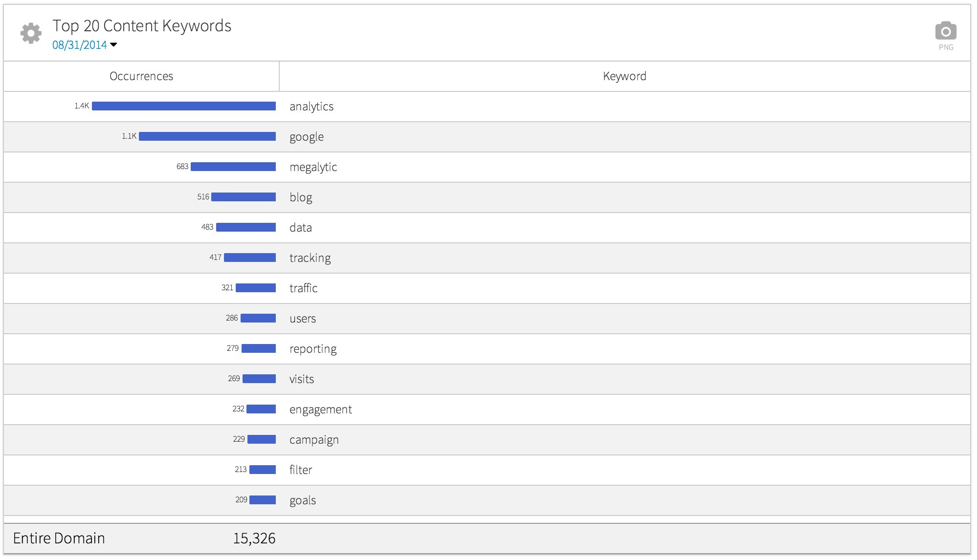
Task: Sort by Occurrences column header
Action: (141, 76)
